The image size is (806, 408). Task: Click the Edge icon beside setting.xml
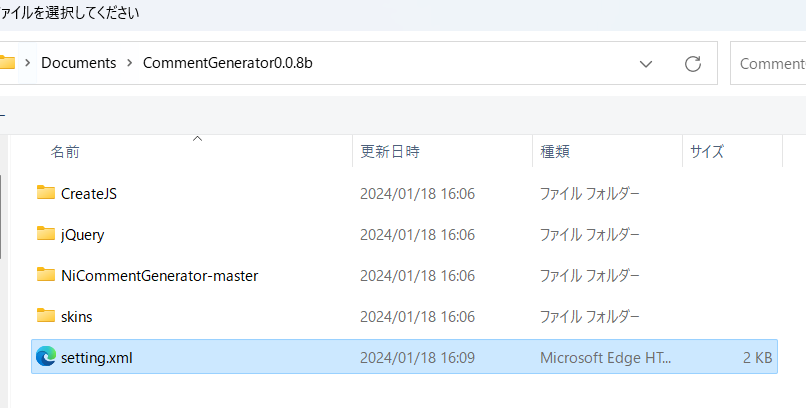[x=45, y=357]
